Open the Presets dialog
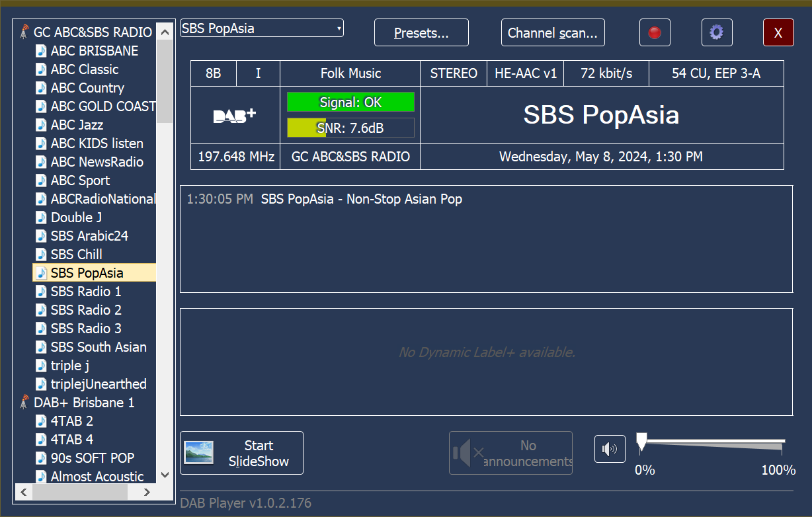The height and width of the screenshot is (517, 812). [x=421, y=32]
